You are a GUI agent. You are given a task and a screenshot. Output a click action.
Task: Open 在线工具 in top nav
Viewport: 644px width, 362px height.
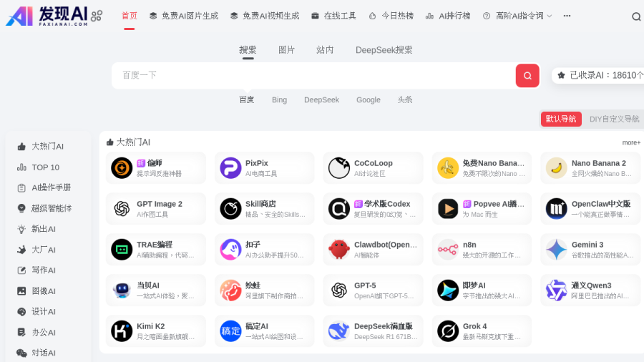(x=333, y=16)
